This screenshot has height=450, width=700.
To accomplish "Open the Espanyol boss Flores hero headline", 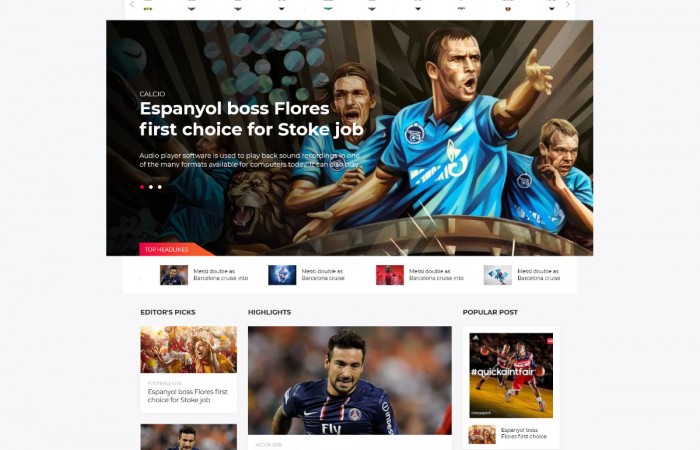I will tap(251, 119).
